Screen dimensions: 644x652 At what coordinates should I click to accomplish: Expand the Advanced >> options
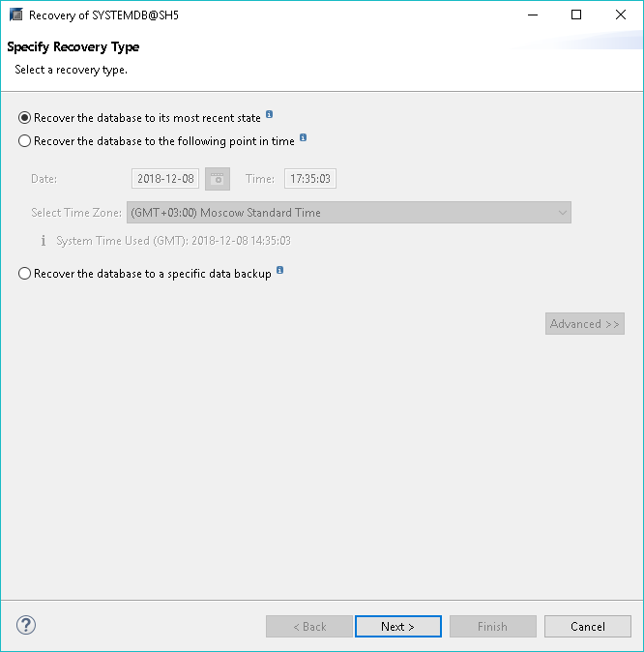pos(585,323)
